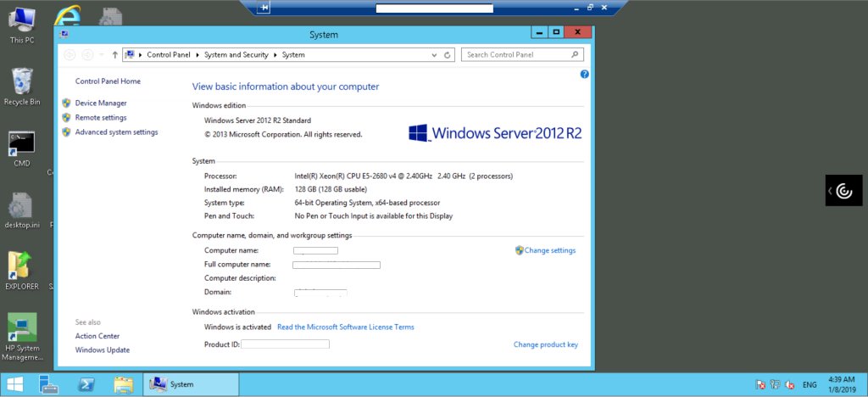This screenshot has width=868, height=397.
Task: Open HP System Management desktop icon
Action: (21, 337)
